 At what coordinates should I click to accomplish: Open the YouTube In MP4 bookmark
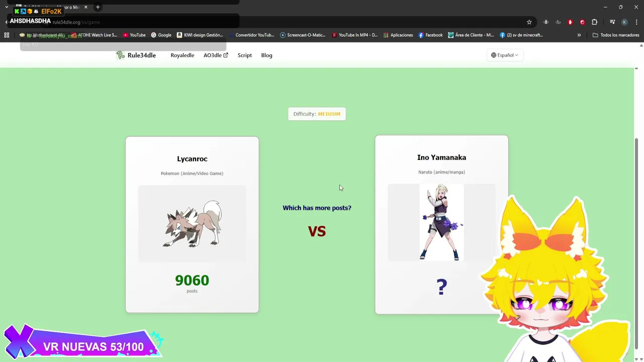355,35
